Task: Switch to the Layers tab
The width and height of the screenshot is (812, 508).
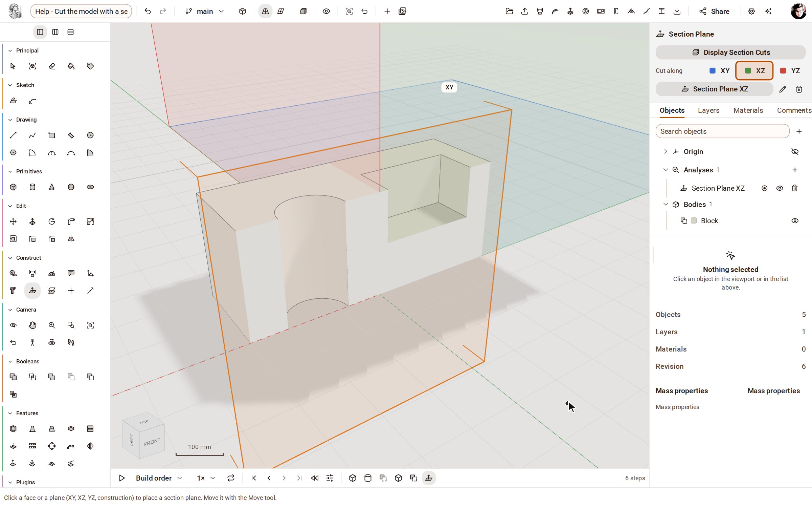Action: point(708,110)
